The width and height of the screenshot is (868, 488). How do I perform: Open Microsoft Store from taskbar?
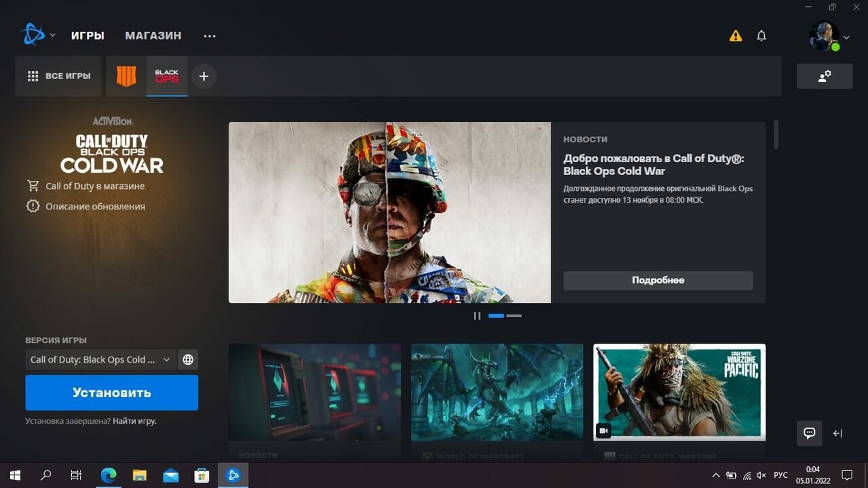pos(202,475)
